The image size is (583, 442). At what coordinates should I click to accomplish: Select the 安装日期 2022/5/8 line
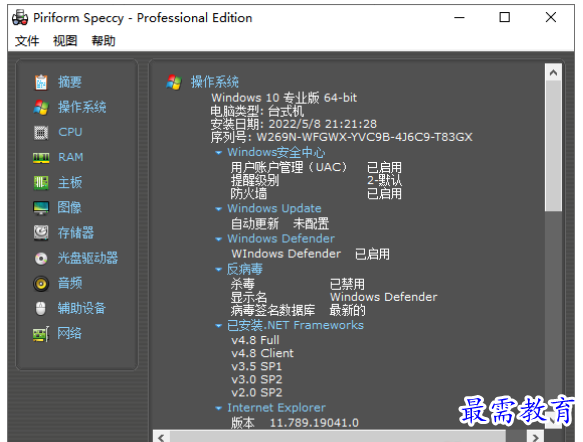coord(294,124)
